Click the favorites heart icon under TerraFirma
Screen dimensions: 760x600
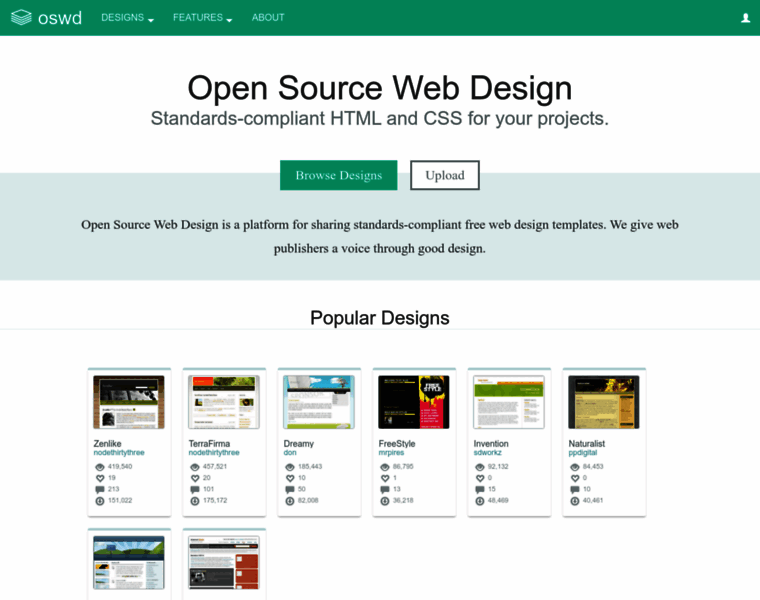(x=194, y=478)
